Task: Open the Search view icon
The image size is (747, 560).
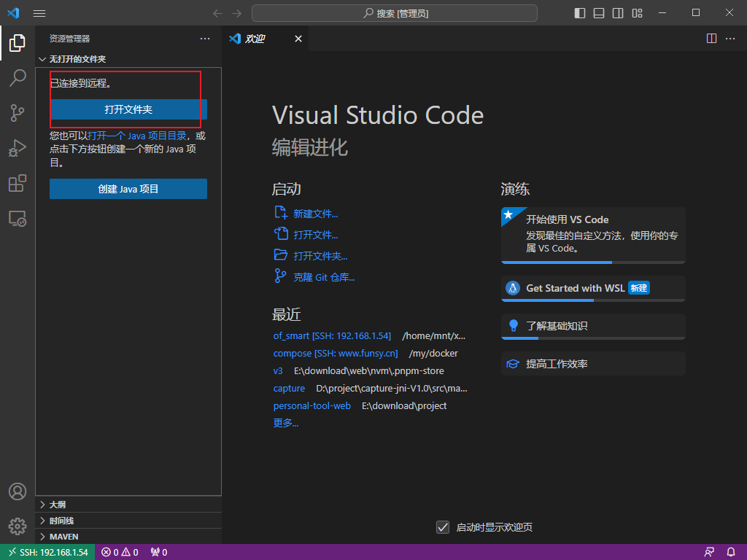Action: click(18, 77)
